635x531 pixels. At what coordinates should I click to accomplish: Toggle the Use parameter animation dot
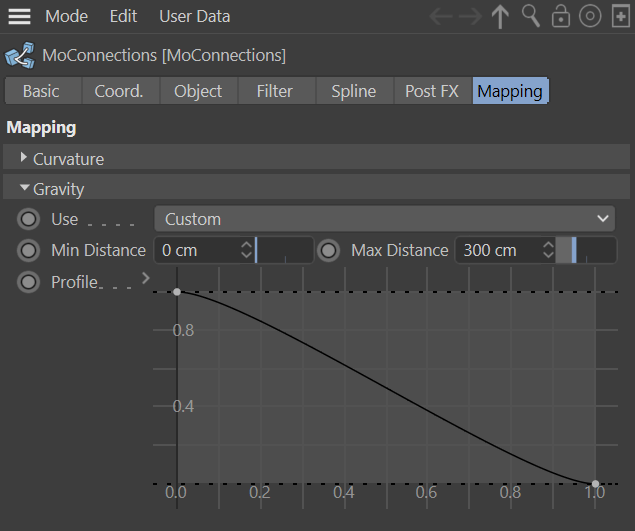pyautogui.click(x=29, y=219)
